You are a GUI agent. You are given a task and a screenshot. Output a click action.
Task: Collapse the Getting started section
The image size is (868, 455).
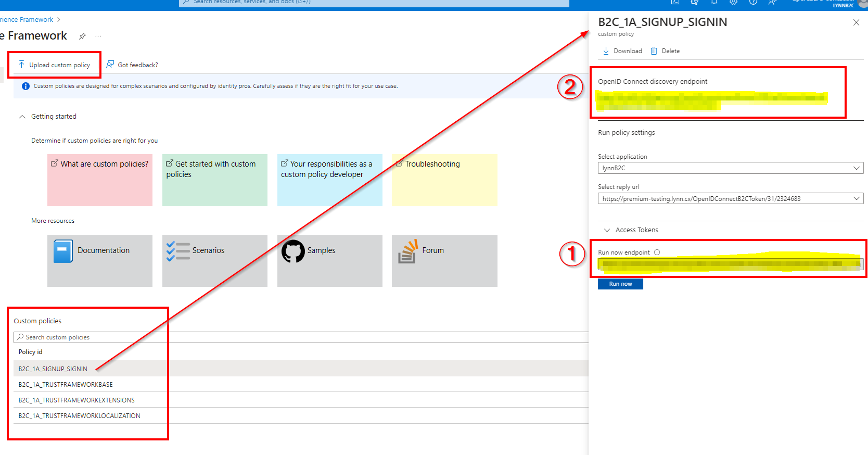(22, 117)
